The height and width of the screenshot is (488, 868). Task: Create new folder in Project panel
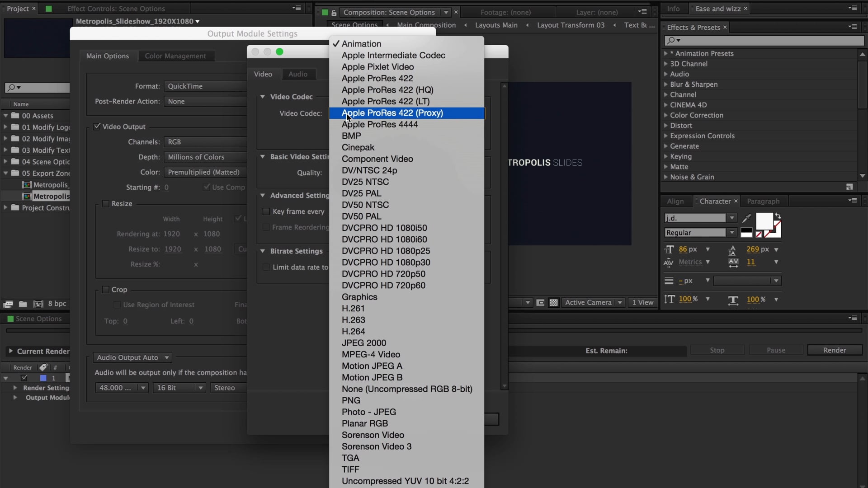tap(23, 304)
